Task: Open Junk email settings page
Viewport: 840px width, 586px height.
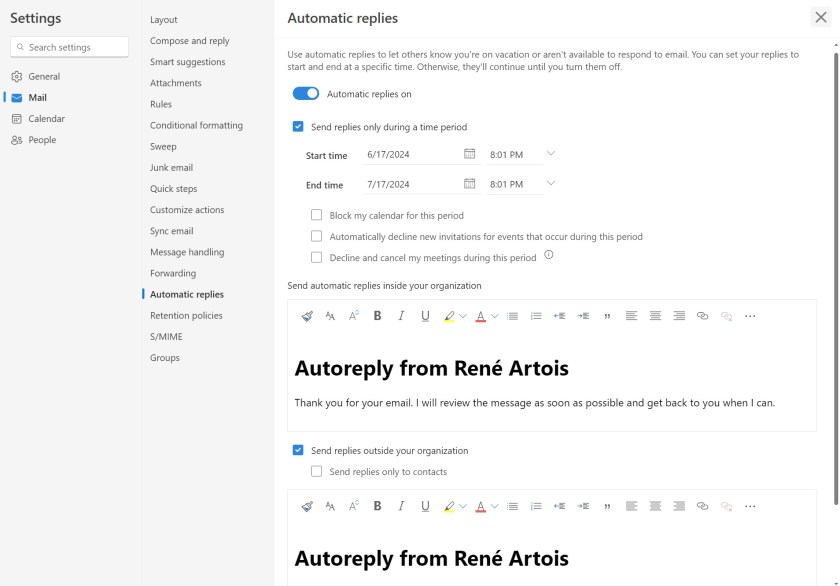Action: click(171, 168)
